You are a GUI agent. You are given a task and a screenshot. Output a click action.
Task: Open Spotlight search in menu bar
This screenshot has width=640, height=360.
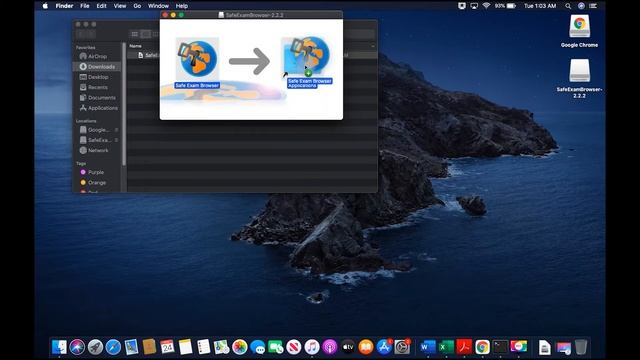568,6
